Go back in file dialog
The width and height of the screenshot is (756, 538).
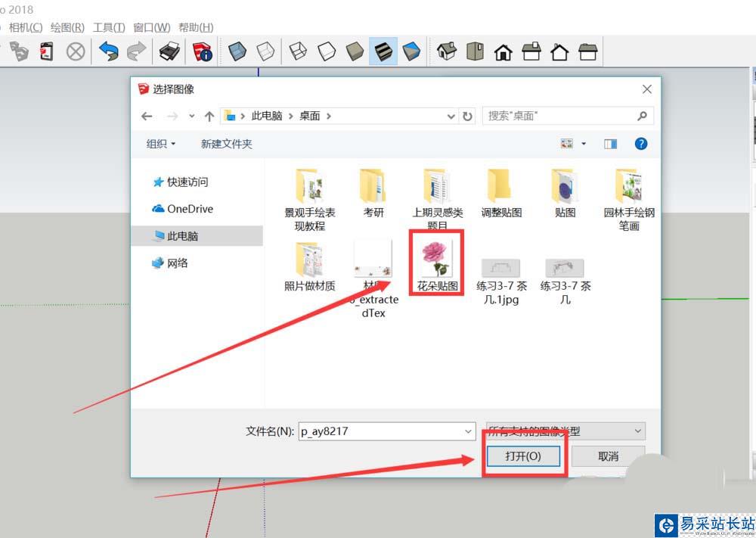[x=147, y=117]
